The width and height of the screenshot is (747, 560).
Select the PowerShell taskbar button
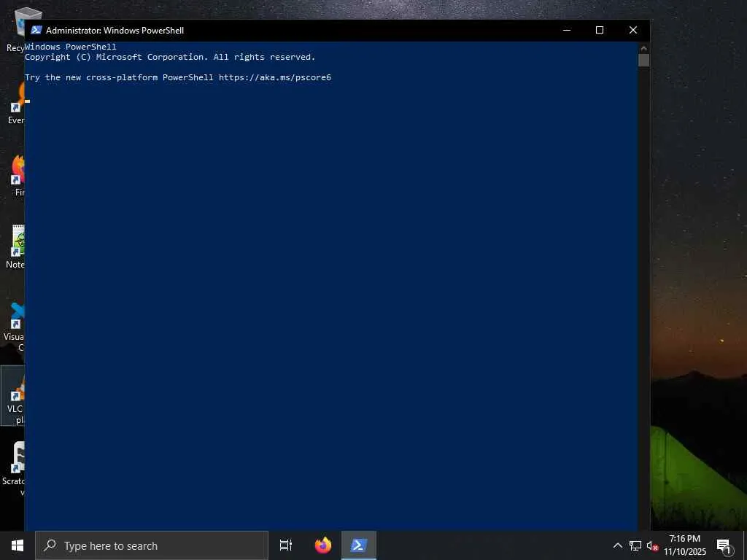pos(359,545)
